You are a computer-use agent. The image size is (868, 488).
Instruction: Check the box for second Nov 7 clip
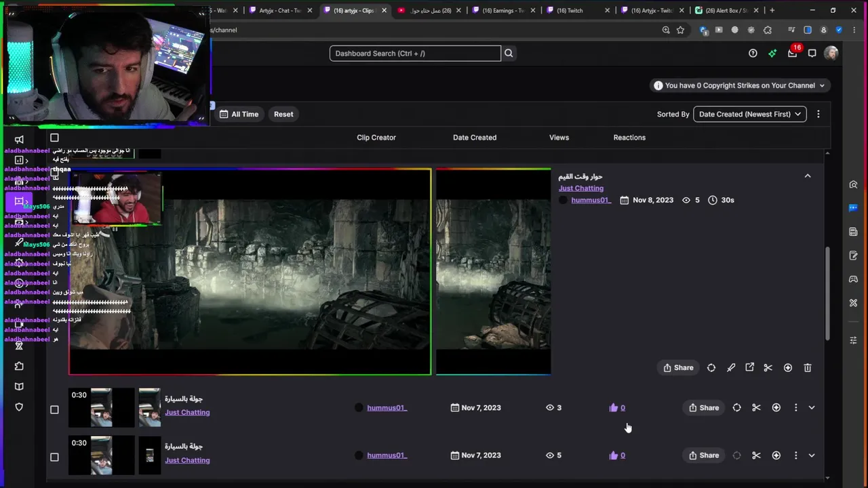[54, 457]
